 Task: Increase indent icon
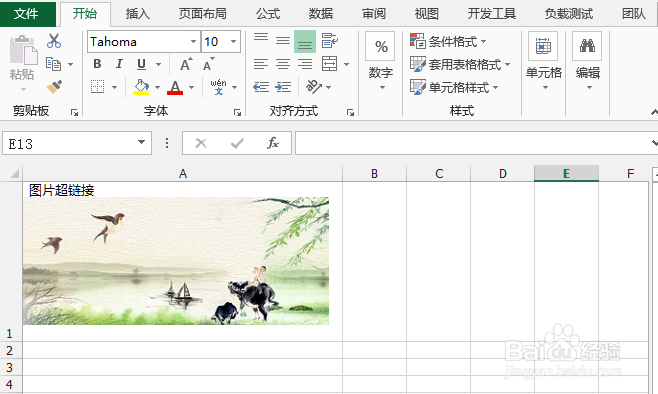tap(283, 87)
